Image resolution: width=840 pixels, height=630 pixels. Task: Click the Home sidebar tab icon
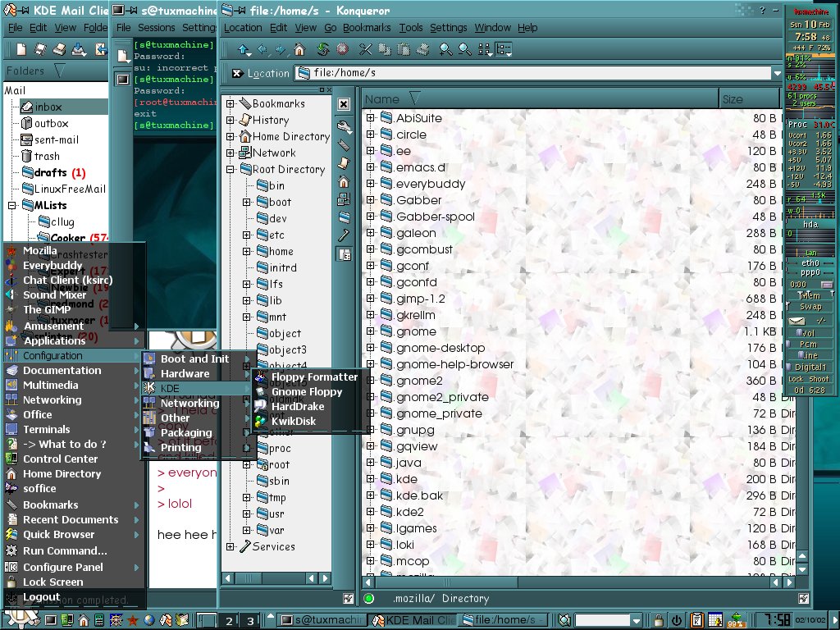(344, 181)
